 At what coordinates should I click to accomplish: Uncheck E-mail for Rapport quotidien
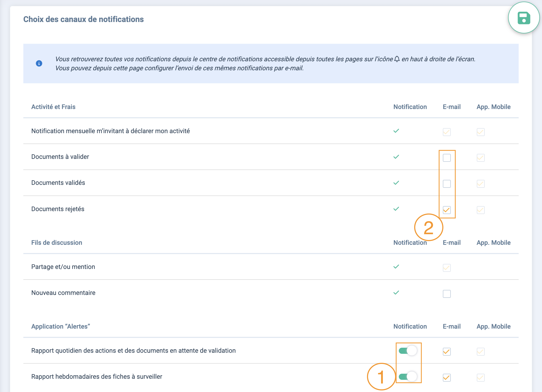click(447, 352)
